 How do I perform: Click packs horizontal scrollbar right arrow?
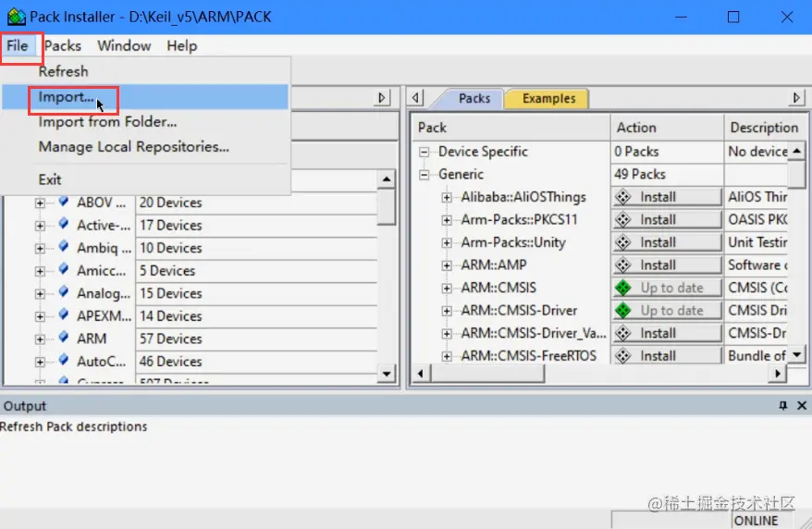point(778,374)
